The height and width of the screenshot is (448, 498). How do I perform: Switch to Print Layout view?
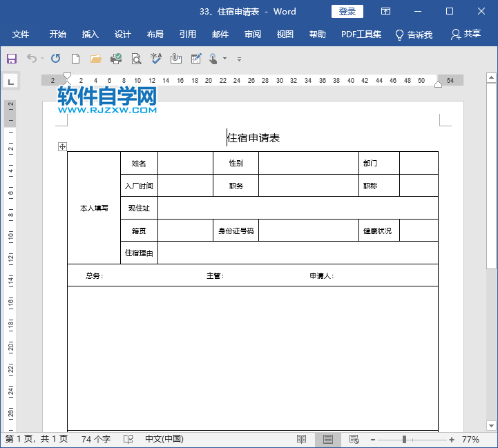tap(328, 439)
